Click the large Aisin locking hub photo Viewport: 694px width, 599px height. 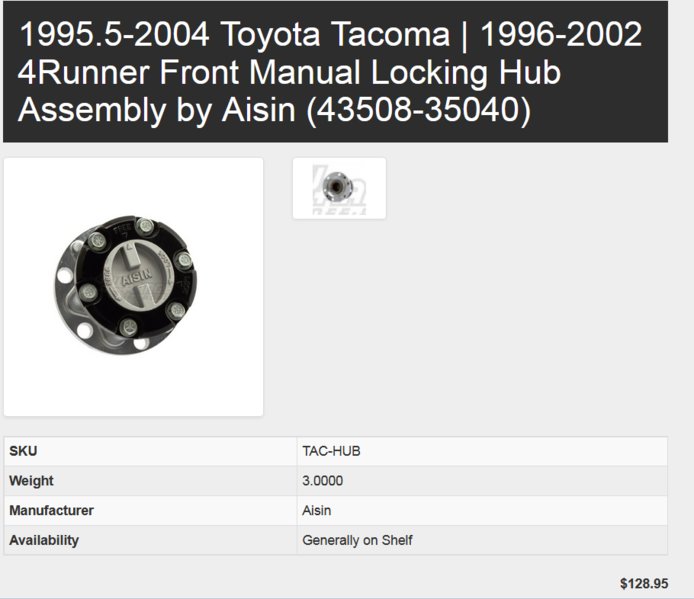click(134, 287)
